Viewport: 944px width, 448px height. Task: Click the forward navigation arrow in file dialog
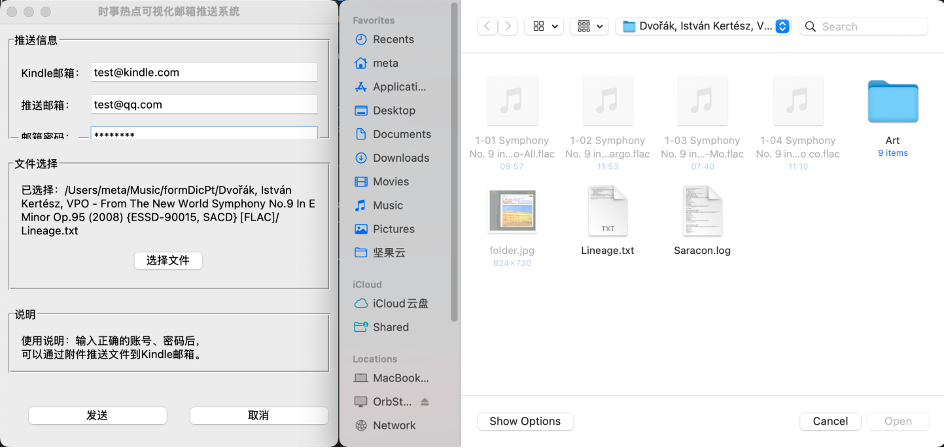pyautogui.click(x=508, y=27)
